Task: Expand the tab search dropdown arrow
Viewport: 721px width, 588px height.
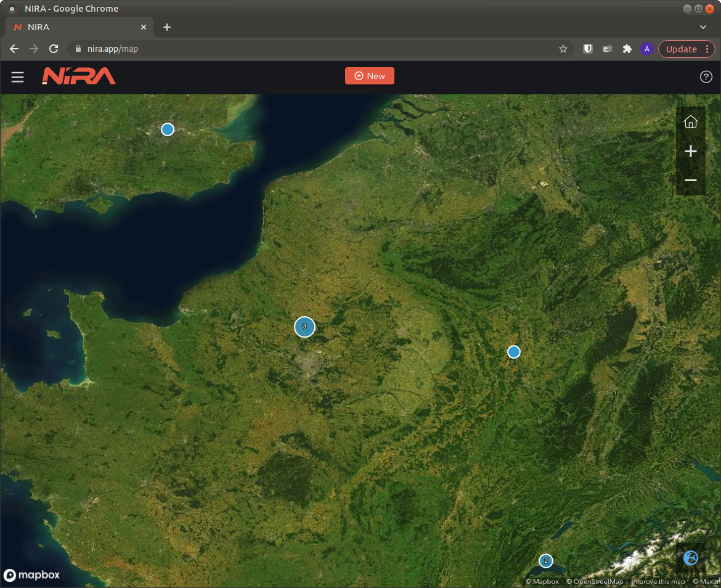Action: pos(703,27)
